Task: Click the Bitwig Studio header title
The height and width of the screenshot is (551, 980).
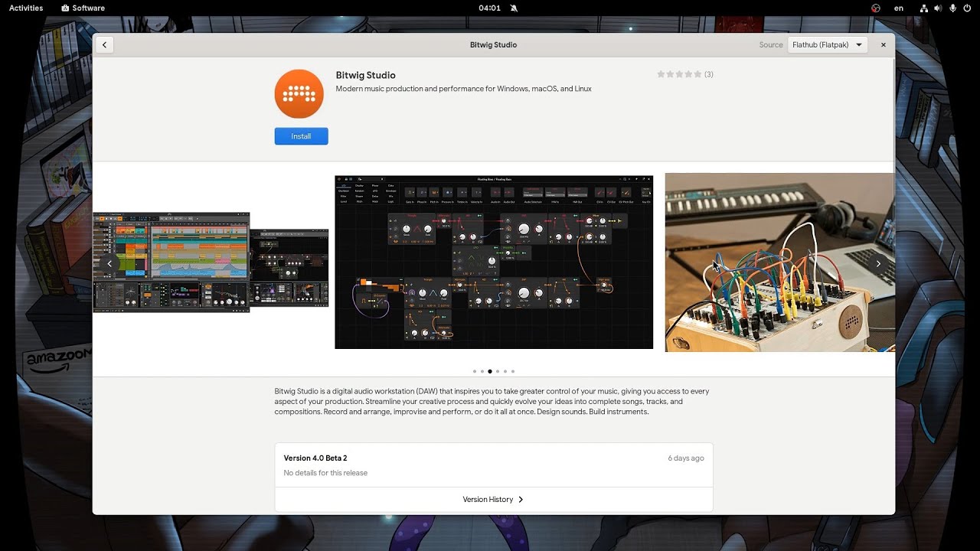Action: tap(493, 44)
